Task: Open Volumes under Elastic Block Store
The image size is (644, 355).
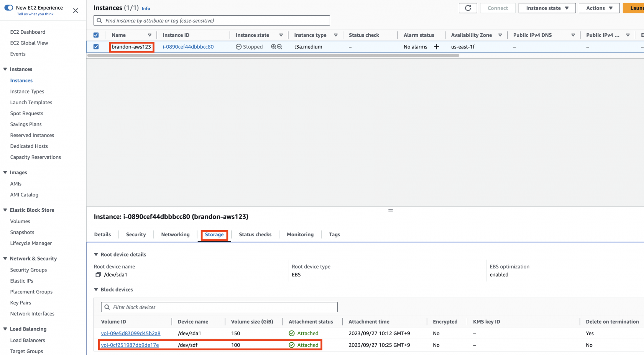Action: (20, 221)
